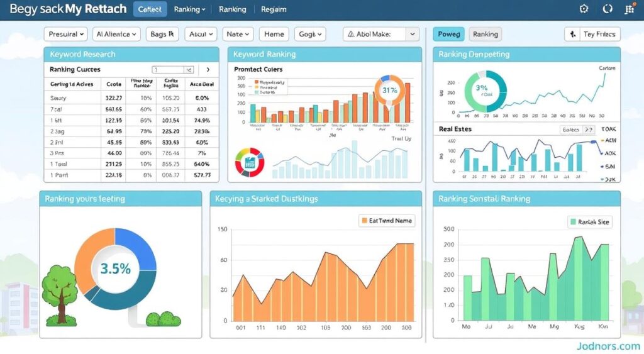
Task: Toggle the Poweg view button
Action: [x=448, y=34]
